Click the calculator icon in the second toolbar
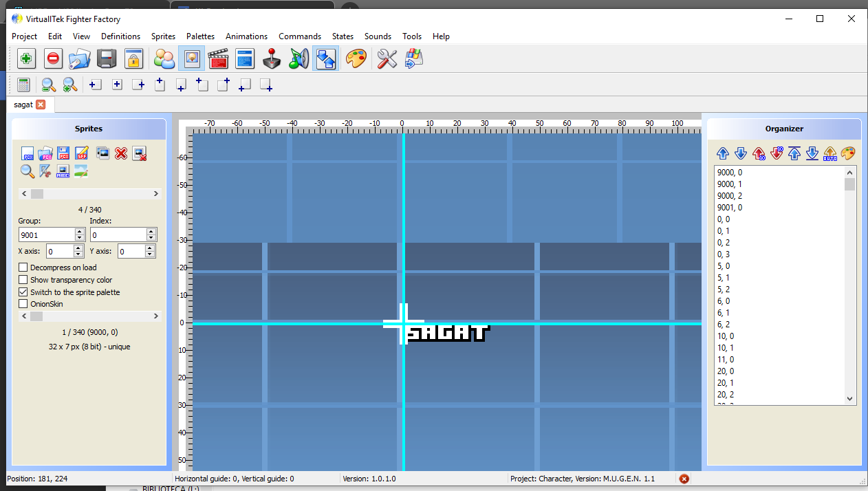This screenshot has width=868, height=491. pyautogui.click(x=23, y=85)
